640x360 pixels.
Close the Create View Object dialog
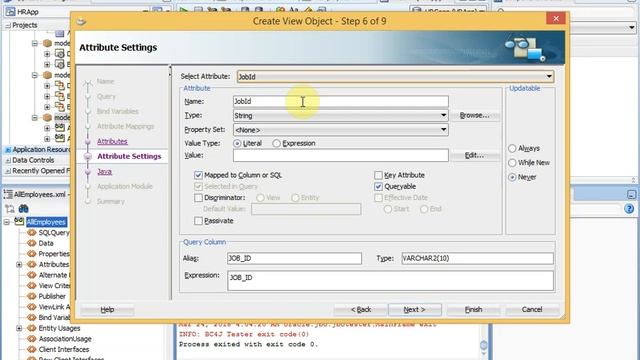(556, 19)
